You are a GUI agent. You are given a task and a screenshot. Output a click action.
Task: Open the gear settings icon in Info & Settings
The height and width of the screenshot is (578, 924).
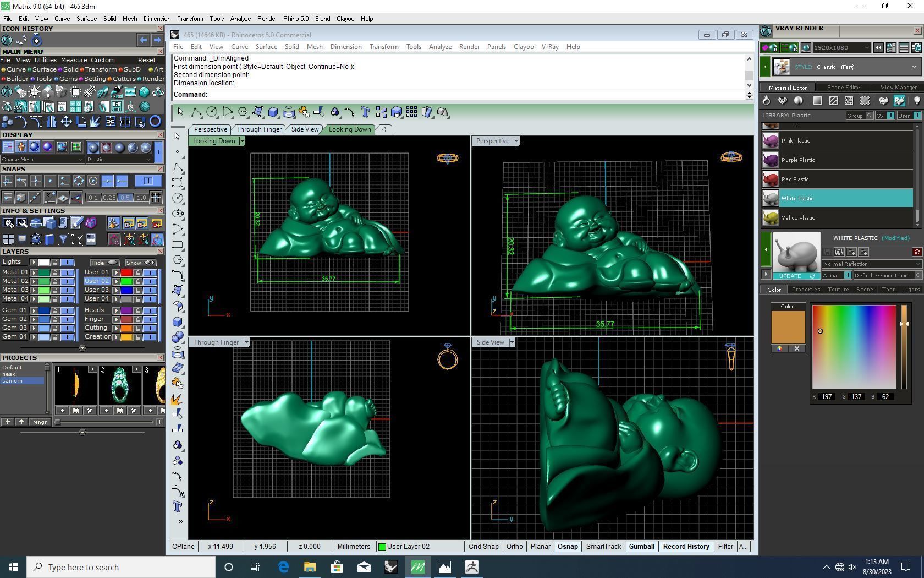pos(8,223)
